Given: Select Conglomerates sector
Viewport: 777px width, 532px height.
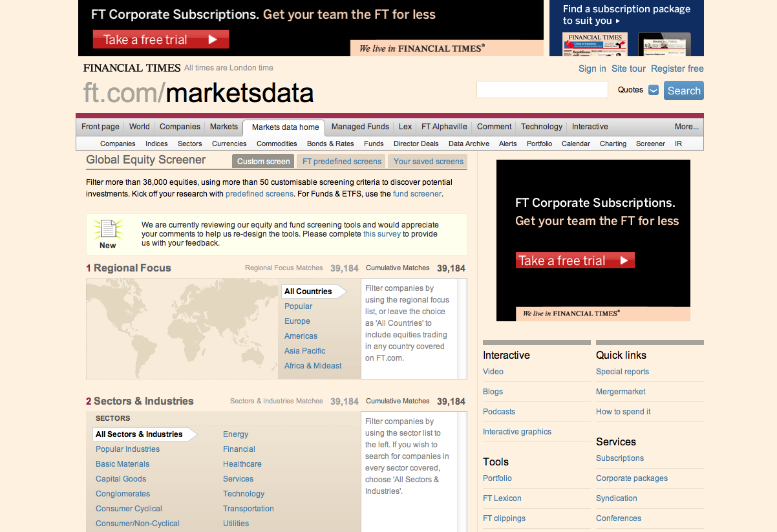Looking at the screenshot, I should (123, 494).
